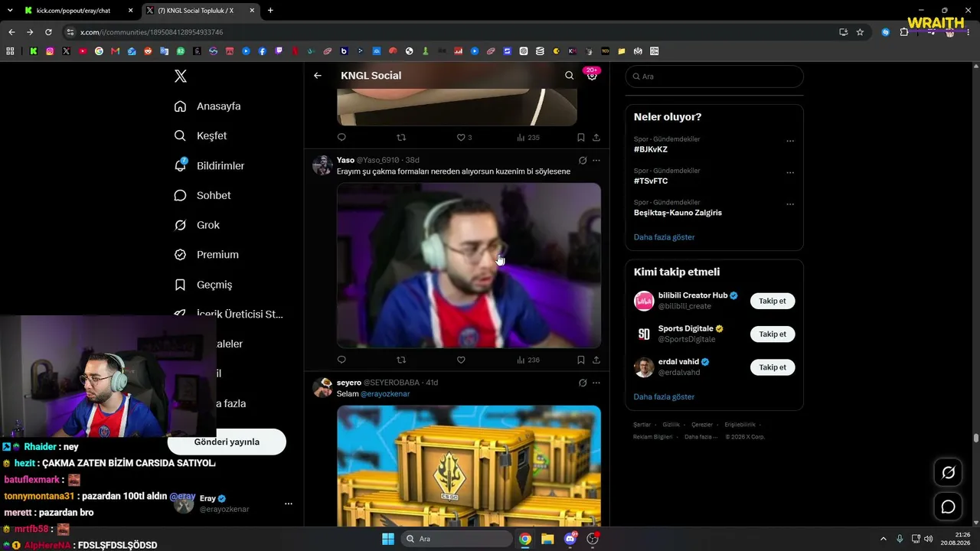
Task: Open Beşiktaş-Kauno Zalgiris trend
Action: pyautogui.click(x=678, y=213)
